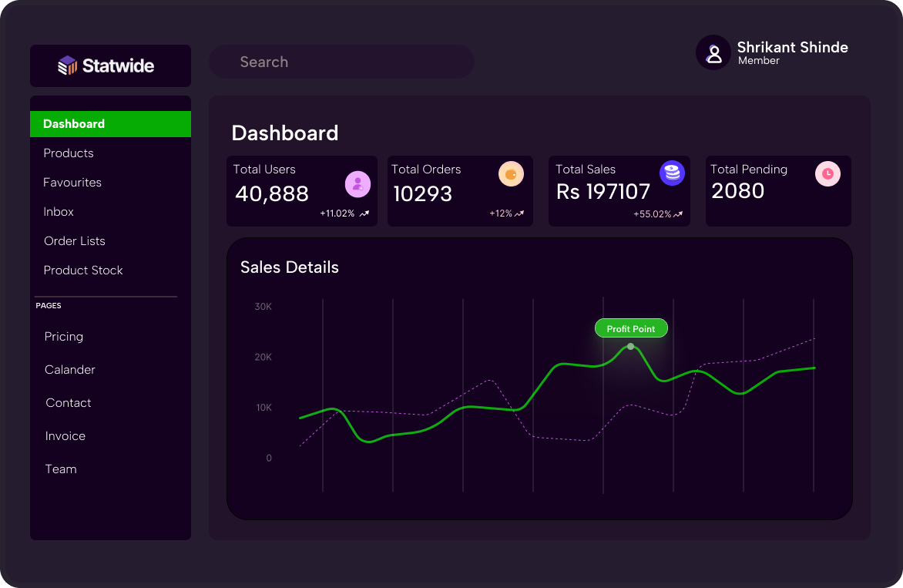The height and width of the screenshot is (588, 903).
Task: Select Products in the sidebar
Action: [69, 153]
